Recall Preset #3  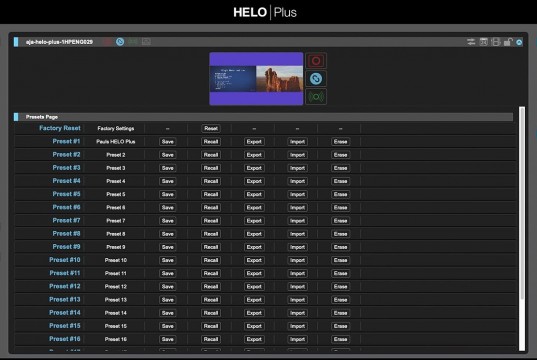pos(211,168)
